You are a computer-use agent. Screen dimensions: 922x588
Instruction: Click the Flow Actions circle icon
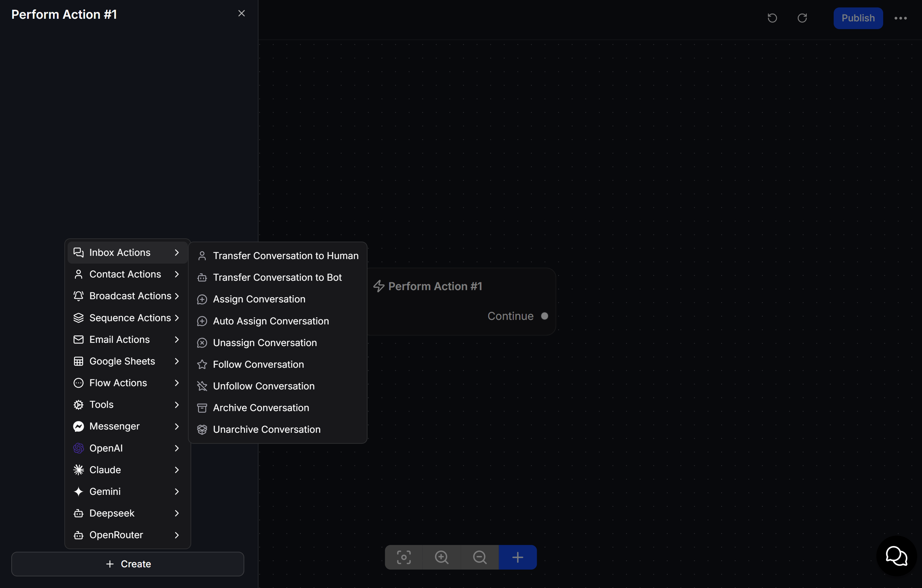tap(79, 383)
